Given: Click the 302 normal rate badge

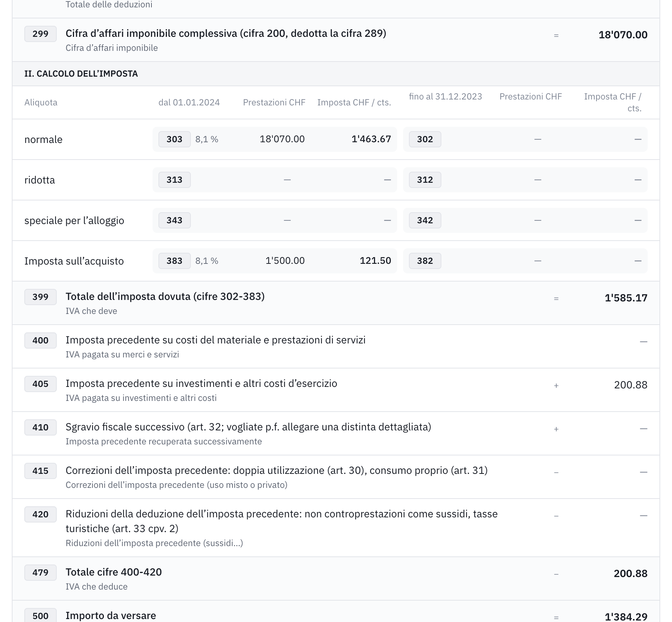Looking at the screenshot, I should click(x=425, y=139).
